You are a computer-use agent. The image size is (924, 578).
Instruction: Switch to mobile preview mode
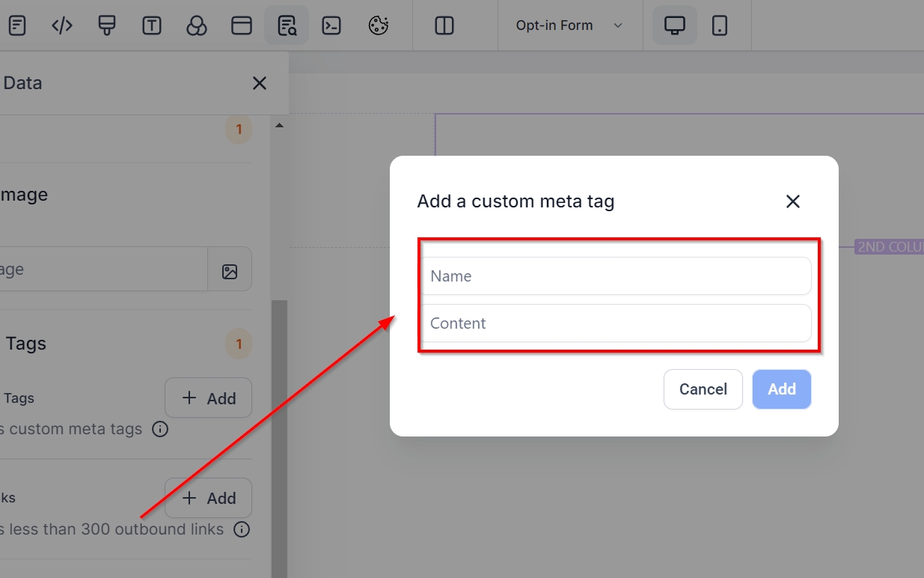[x=720, y=25]
